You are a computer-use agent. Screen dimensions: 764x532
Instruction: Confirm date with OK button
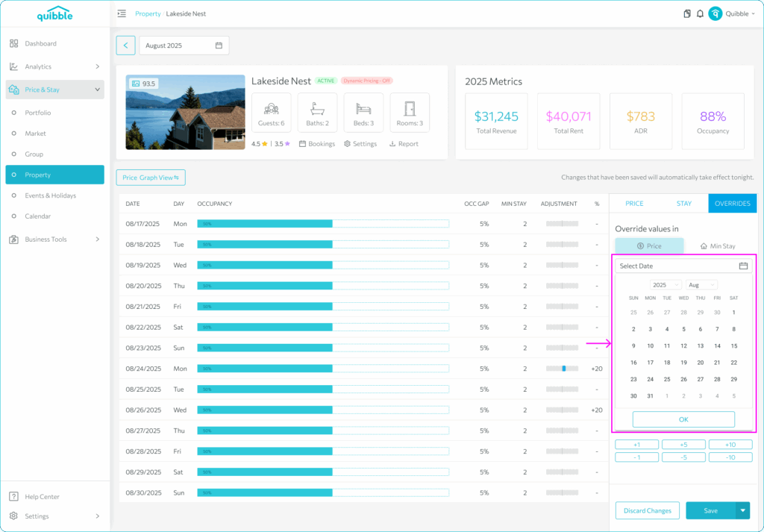pyautogui.click(x=683, y=419)
